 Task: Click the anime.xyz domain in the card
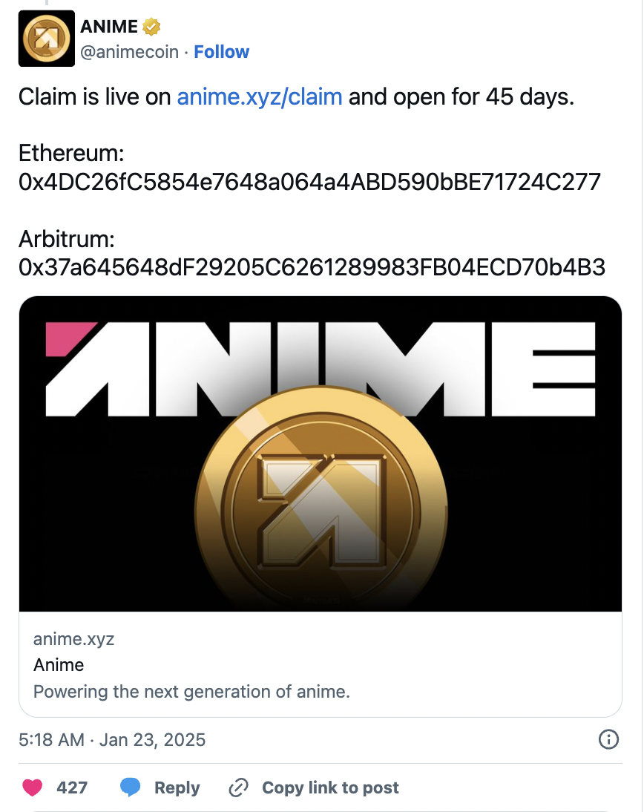coord(73,639)
